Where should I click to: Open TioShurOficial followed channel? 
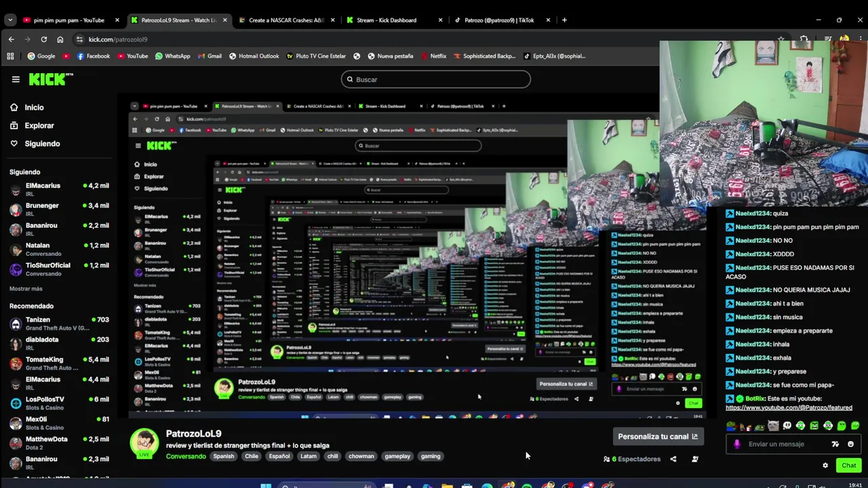click(60, 268)
